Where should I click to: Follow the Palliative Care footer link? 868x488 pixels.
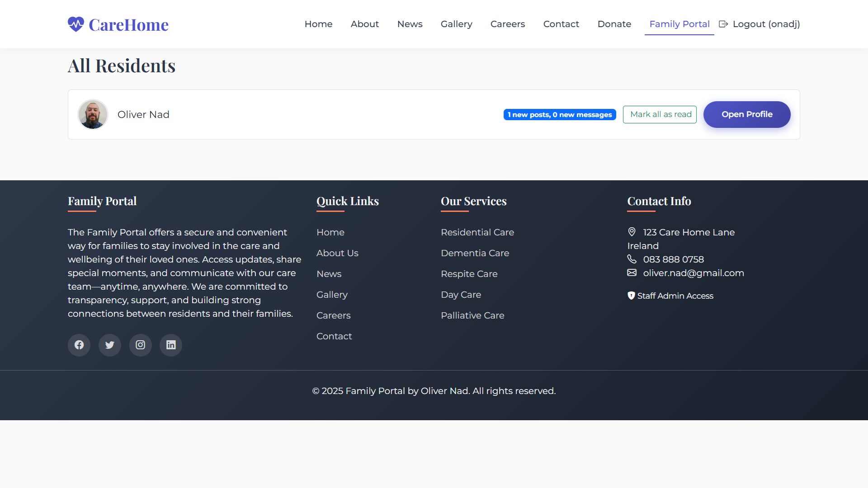point(472,315)
